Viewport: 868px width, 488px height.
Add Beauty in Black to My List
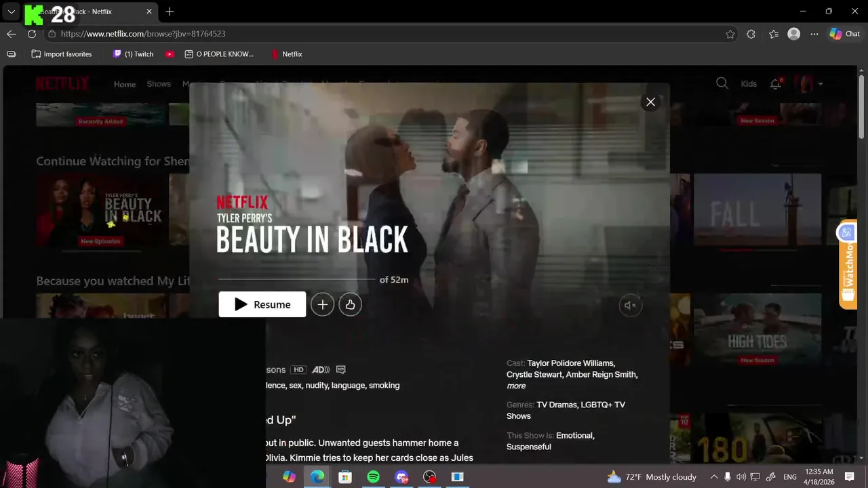322,305
